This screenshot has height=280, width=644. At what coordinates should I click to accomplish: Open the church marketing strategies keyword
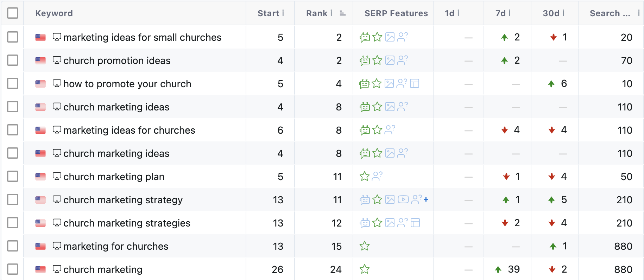[x=127, y=223]
